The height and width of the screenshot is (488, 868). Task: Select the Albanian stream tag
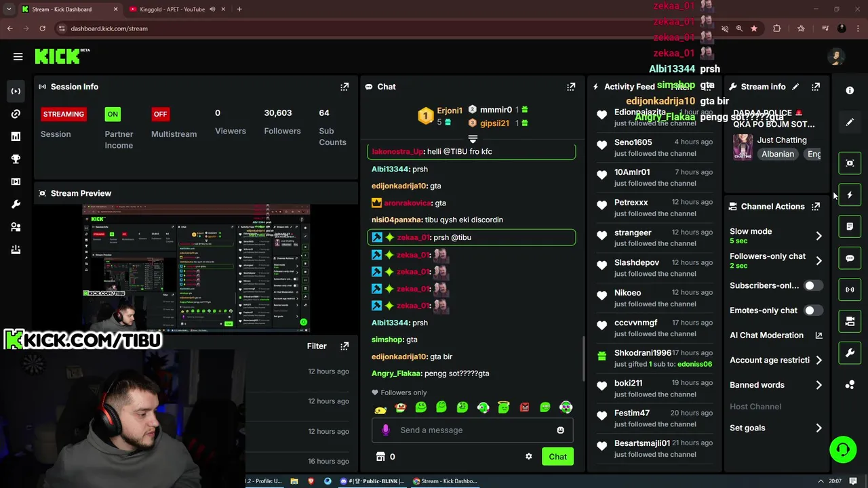(x=778, y=154)
